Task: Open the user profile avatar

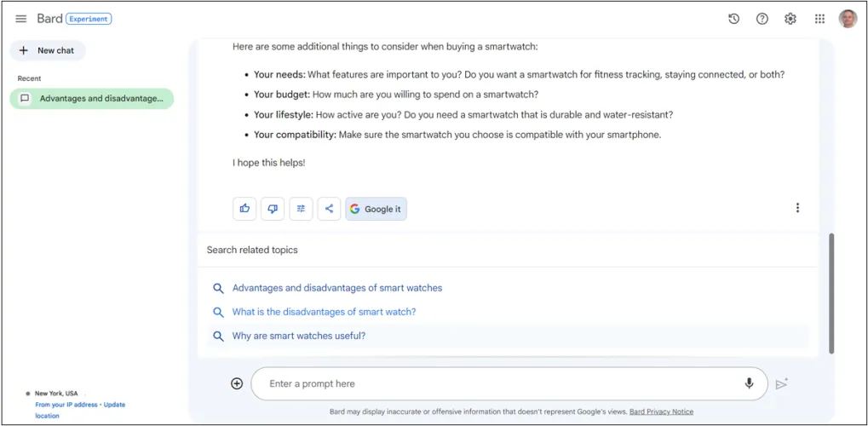Action: coord(848,19)
